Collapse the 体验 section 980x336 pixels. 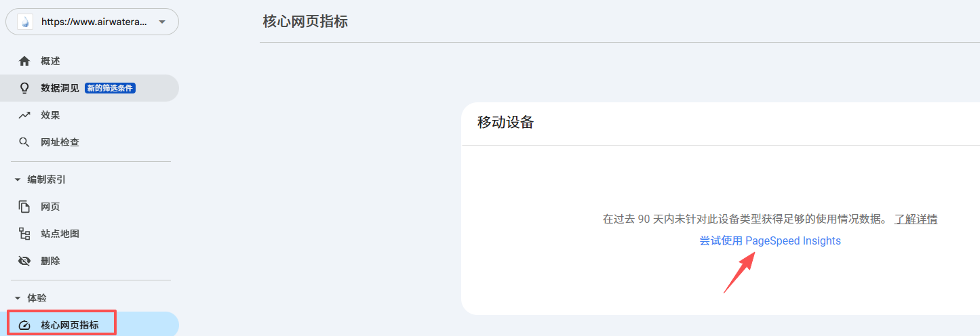pyautogui.click(x=18, y=298)
